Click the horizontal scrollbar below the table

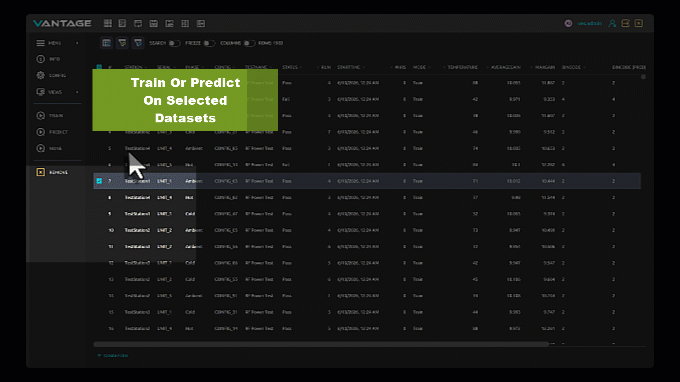(x=321, y=344)
